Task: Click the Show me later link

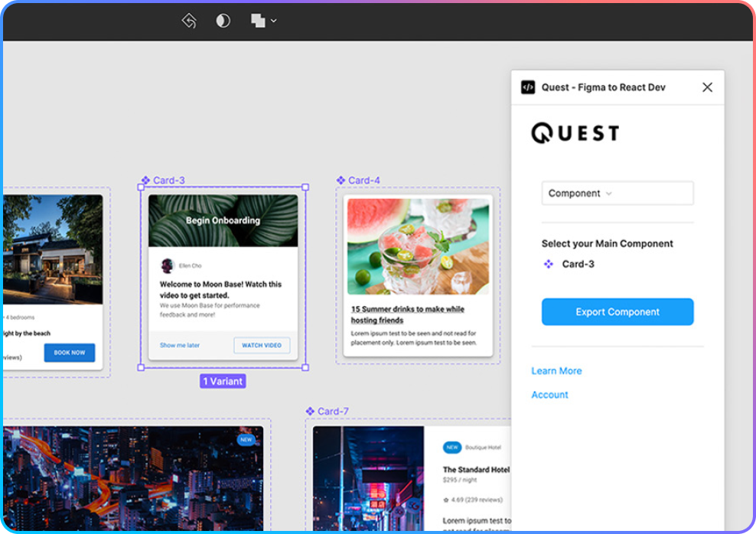Action: [x=179, y=345]
